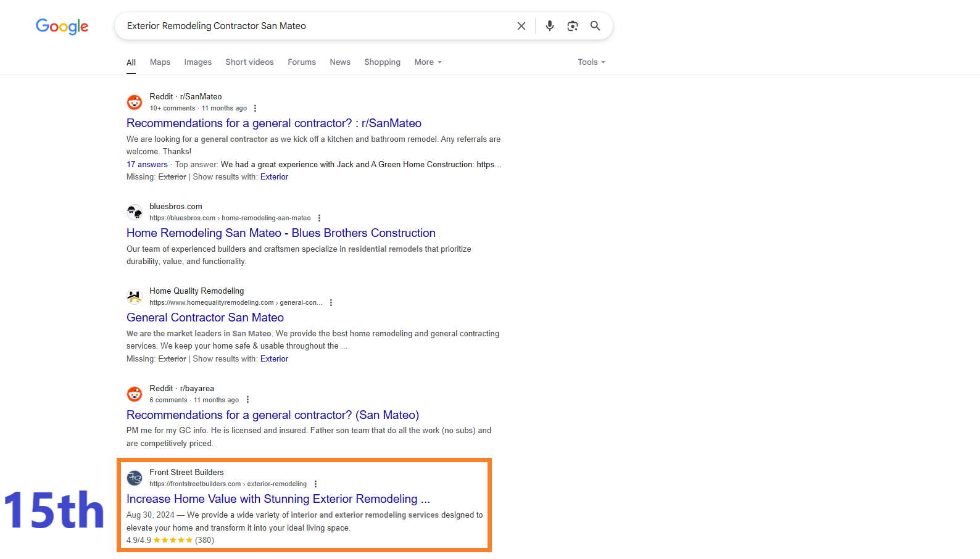The height and width of the screenshot is (559, 980).
Task: Open options menu for r/bayarea result
Action: (x=247, y=400)
